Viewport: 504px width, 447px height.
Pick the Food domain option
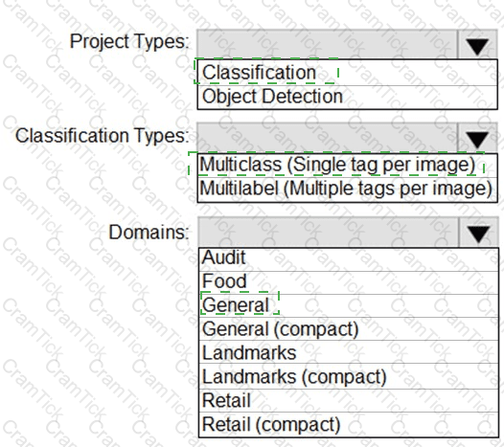349,282
